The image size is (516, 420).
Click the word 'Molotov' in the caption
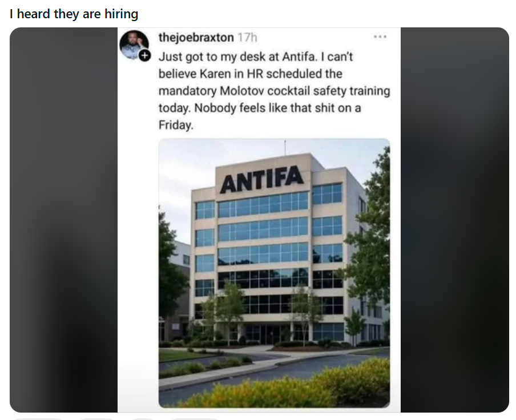point(242,91)
